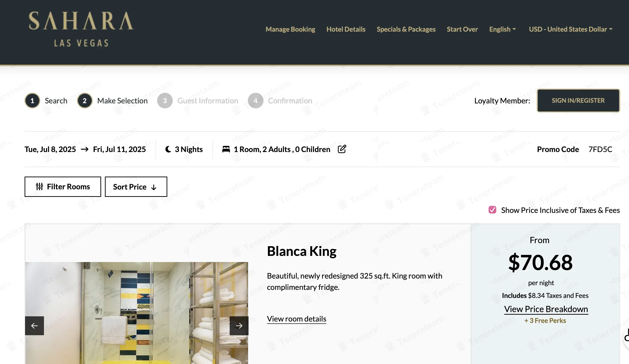Click the step 2 Make Selection circle

point(85,101)
